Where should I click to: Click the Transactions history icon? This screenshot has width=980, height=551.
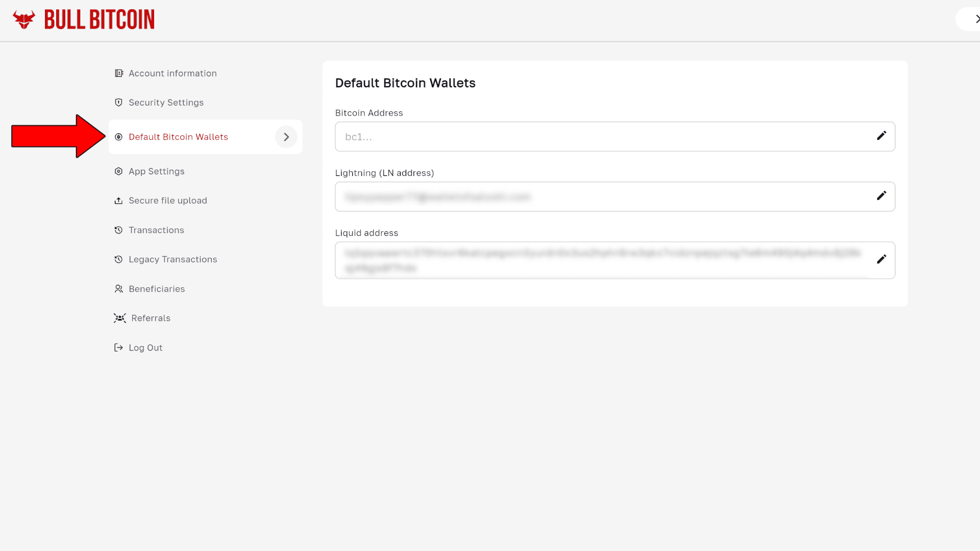[118, 230]
